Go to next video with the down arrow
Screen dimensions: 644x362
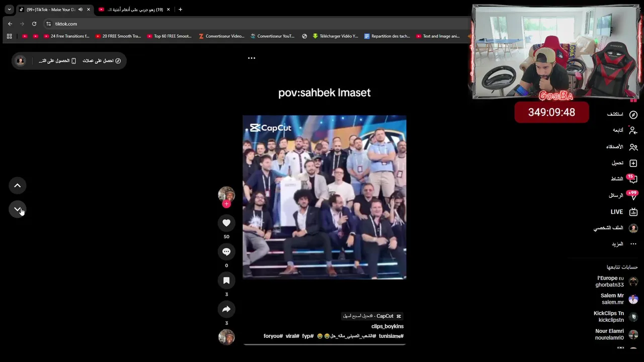(x=18, y=209)
